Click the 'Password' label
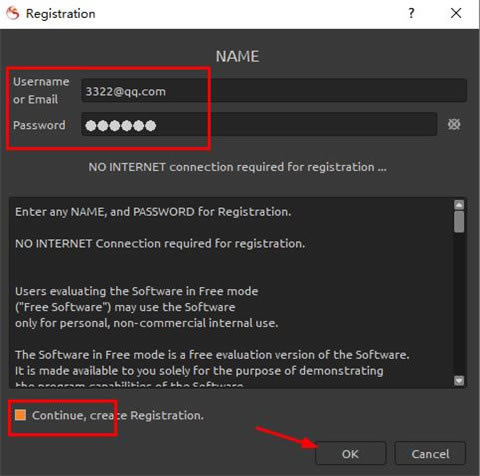Screen dimensions: 480x476 tap(39, 125)
